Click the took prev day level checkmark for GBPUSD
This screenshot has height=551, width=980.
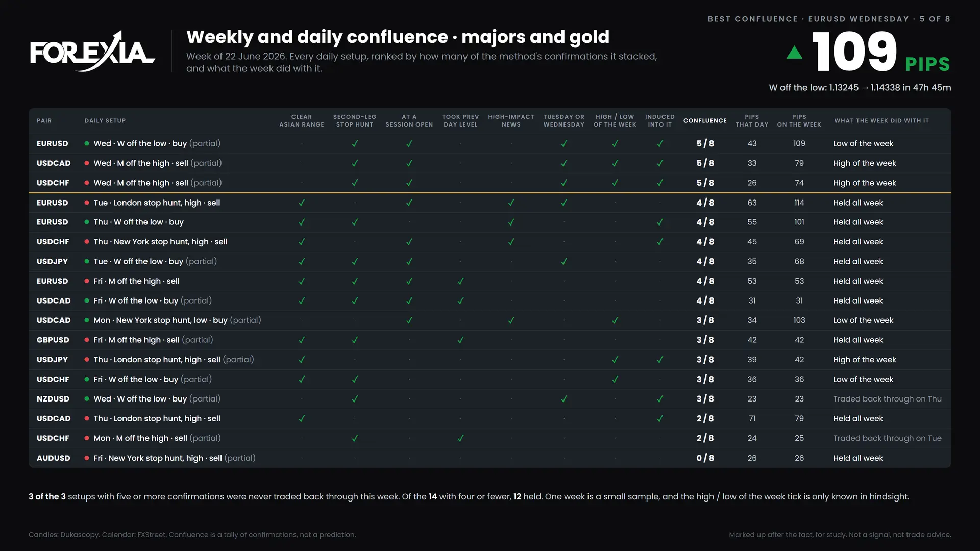(460, 340)
